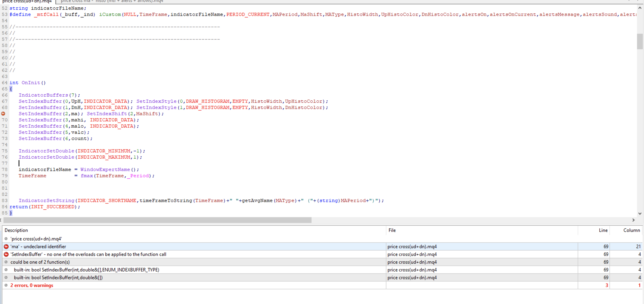Click the Line column header
The width and height of the screenshot is (644, 304).
tap(603, 230)
